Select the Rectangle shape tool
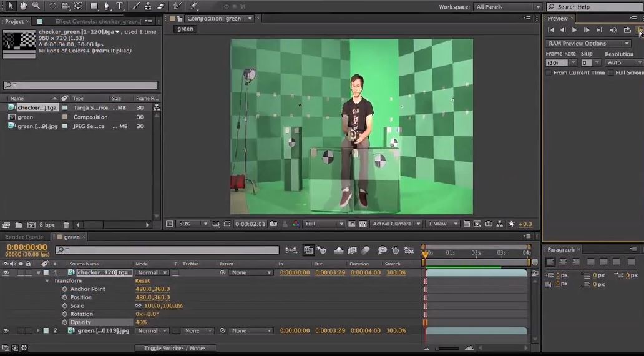The image size is (644, 356). (x=94, y=6)
